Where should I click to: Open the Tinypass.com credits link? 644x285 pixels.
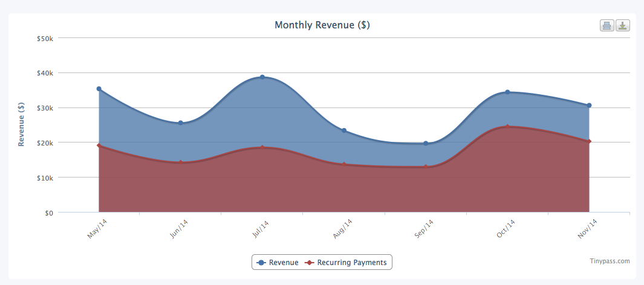[610, 261]
